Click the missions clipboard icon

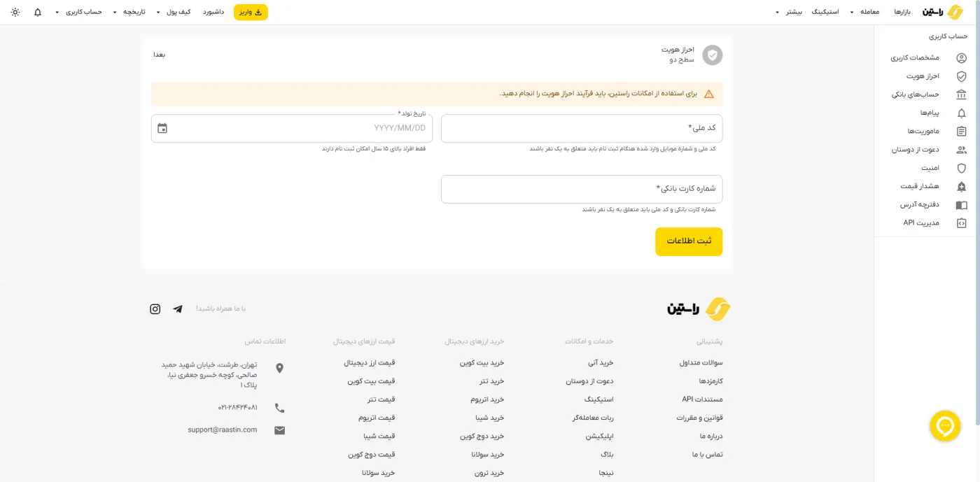click(x=961, y=132)
